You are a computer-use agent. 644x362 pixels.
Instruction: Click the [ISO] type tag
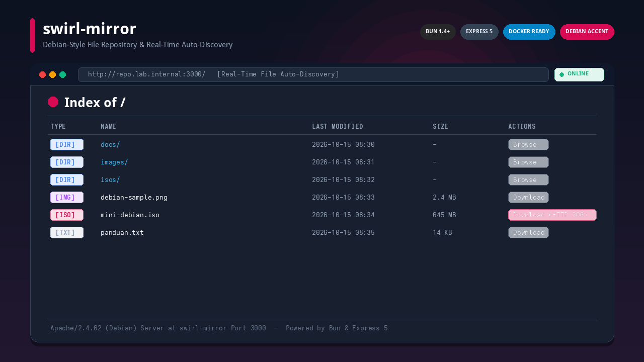tap(67, 215)
